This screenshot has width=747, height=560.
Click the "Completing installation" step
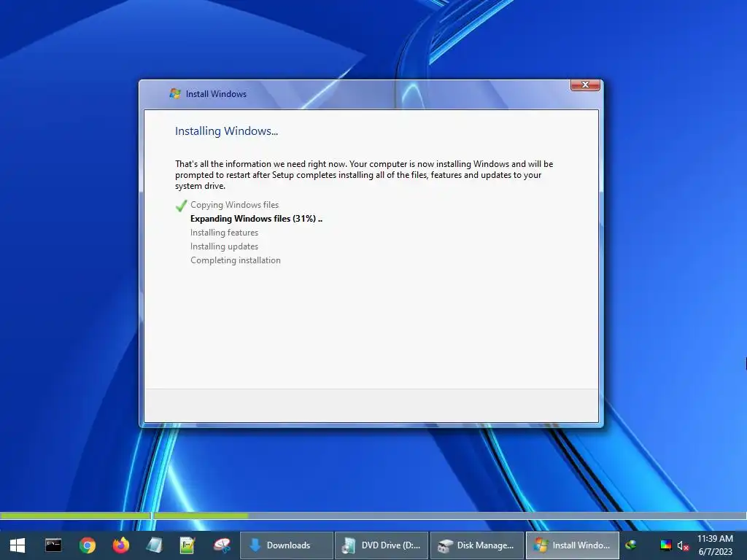pos(236,260)
